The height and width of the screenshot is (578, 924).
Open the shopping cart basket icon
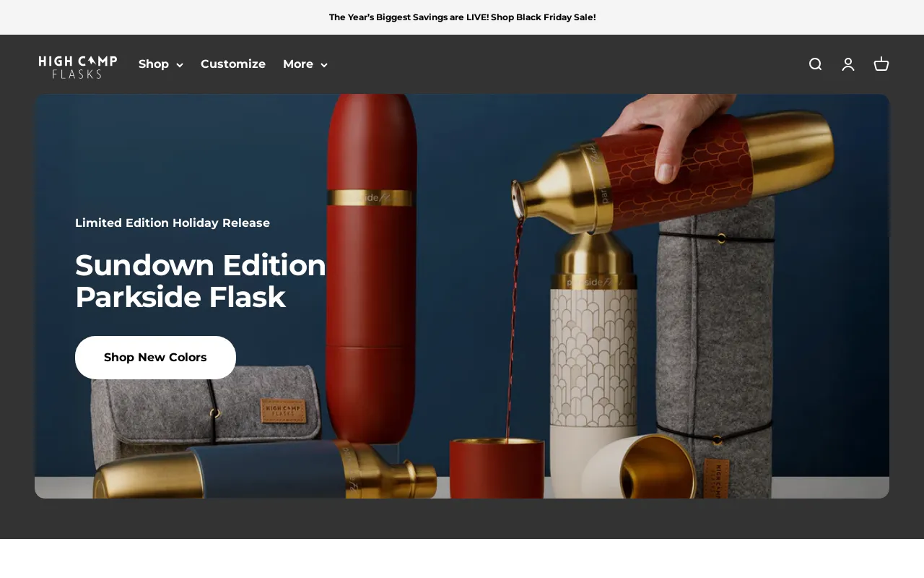[x=881, y=64]
